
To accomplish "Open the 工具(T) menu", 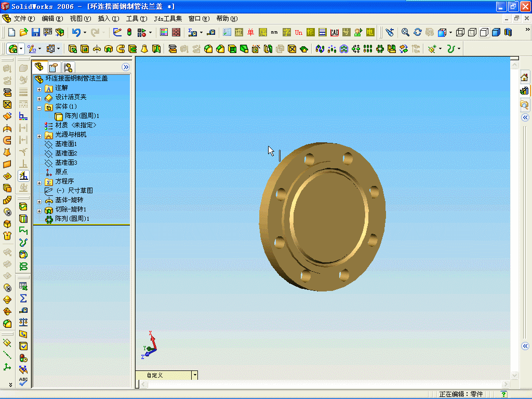I will 137,19.
